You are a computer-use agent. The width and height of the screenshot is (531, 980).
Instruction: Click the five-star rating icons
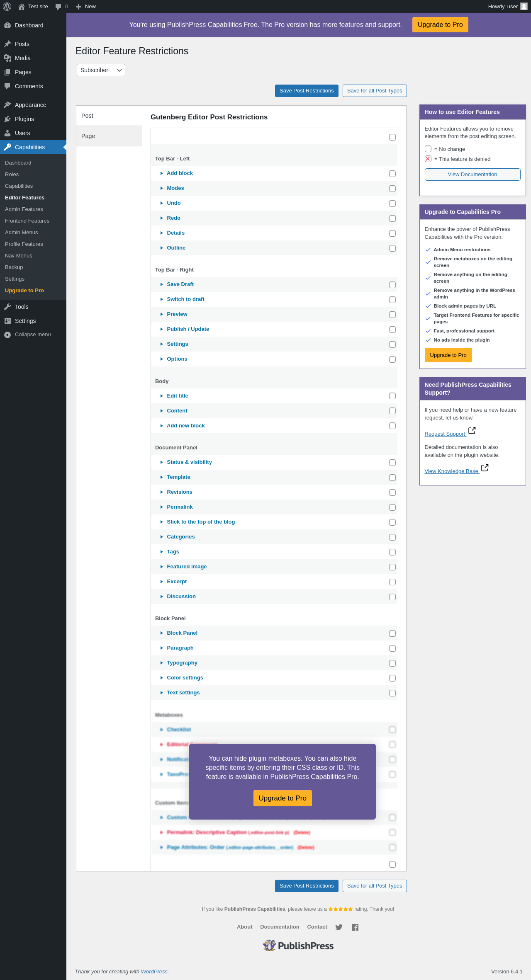pyautogui.click(x=341, y=909)
